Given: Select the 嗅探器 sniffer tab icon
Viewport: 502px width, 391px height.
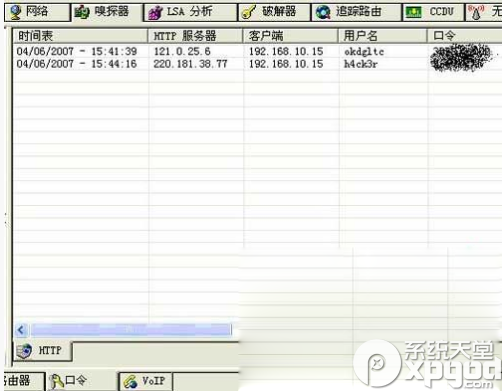Looking at the screenshot, I should click(82, 12).
